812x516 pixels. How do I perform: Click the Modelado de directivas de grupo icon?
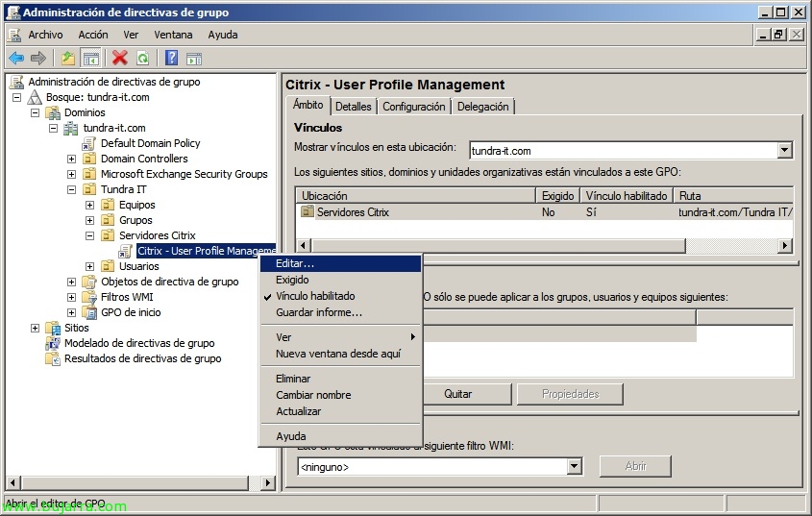[x=53, y=343]
